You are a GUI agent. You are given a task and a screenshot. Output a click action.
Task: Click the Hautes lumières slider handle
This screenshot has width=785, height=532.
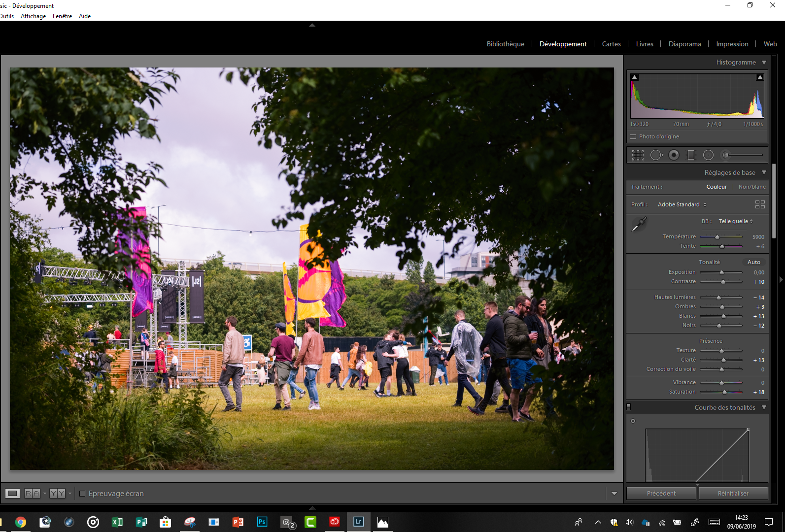coord(718,298)
